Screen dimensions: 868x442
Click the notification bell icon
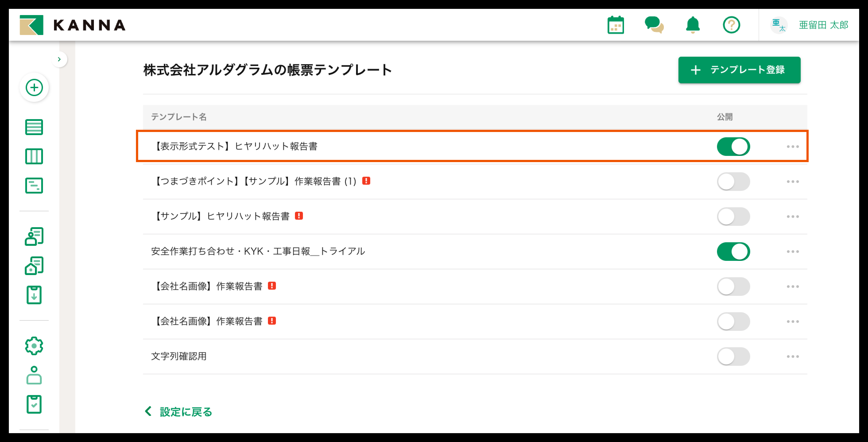693,25
